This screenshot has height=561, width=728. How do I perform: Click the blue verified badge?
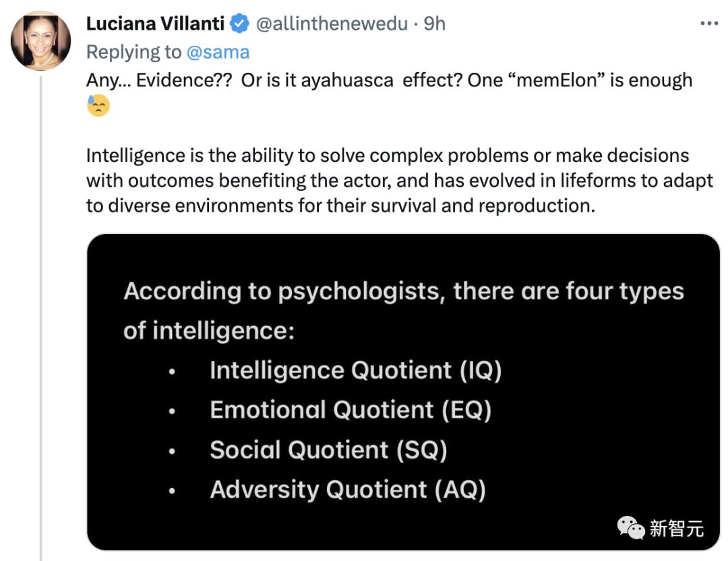[239, 24]
